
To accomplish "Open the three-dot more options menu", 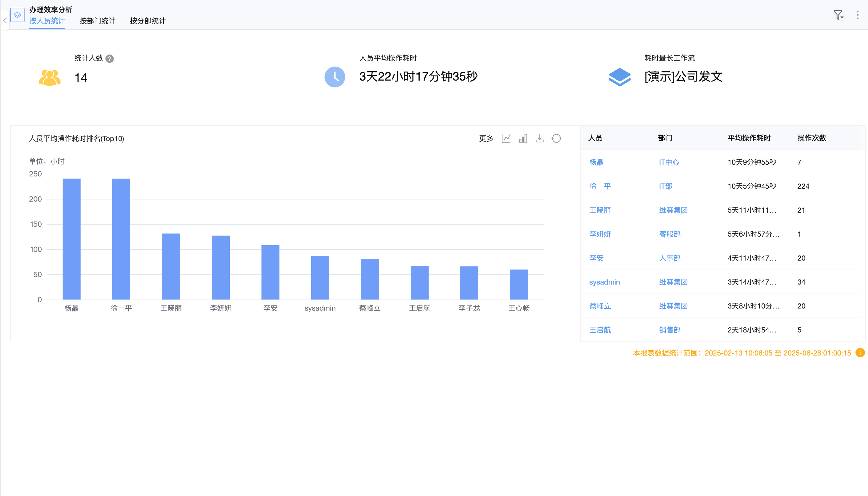I will coord(858,15).
